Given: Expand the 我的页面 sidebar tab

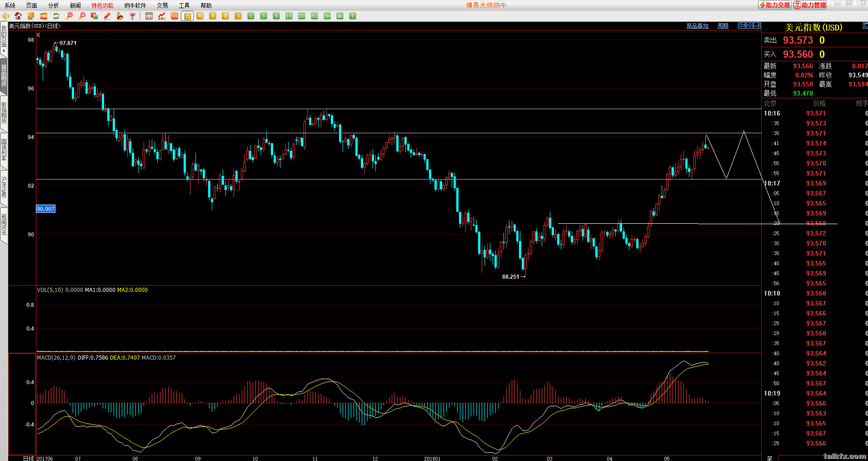Looking at the screenshot, I should pos(4,39).
